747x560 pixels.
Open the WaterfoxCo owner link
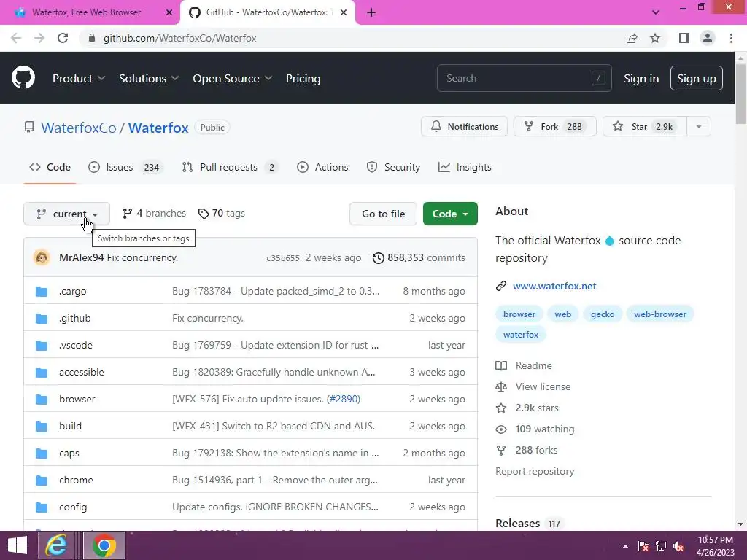pos(79,128)
